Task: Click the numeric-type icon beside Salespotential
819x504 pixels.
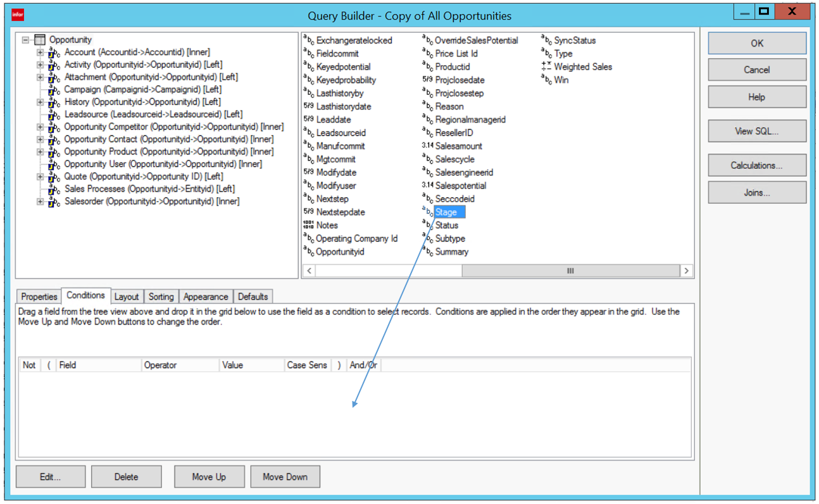Action: (427, 185)
